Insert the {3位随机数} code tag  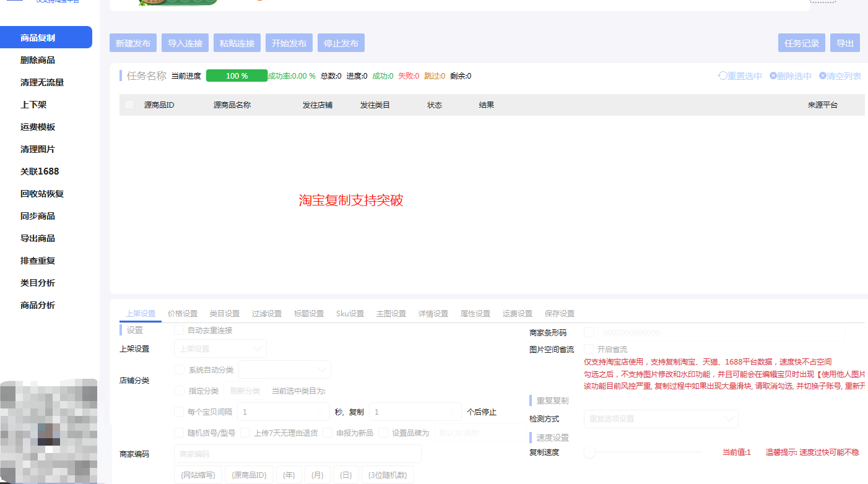pyautogui.click(x=388, y=475)
